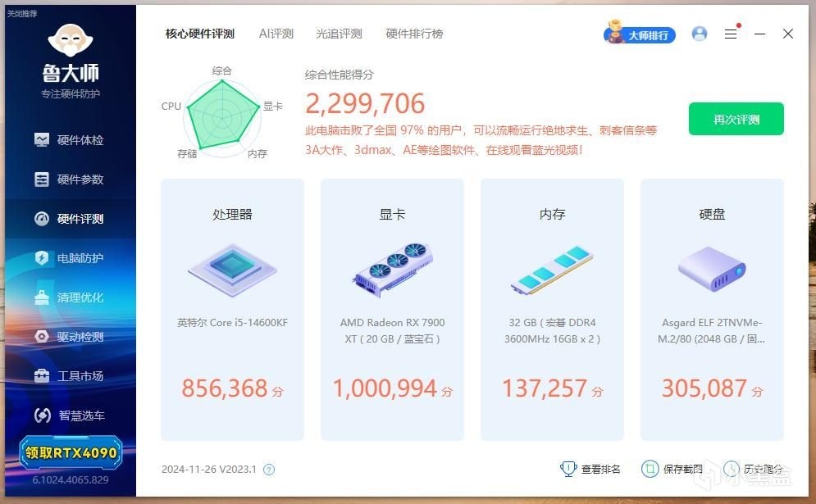The width and height of the screenshot is (816, 504).
Task: Open 硬件体检 in the sidebar
Action: coord(71,140)
